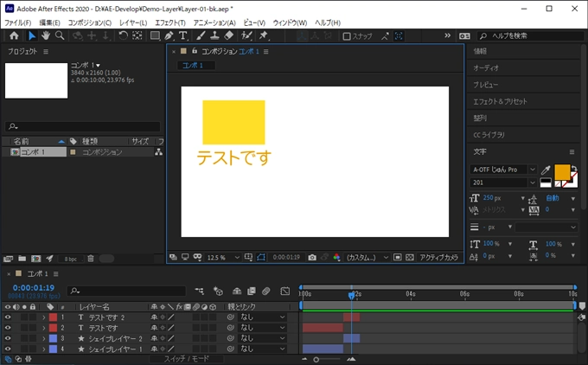Open the エフェクト(T) menu
The width and height of the screenshot is (588, 365).
point(170,22)
